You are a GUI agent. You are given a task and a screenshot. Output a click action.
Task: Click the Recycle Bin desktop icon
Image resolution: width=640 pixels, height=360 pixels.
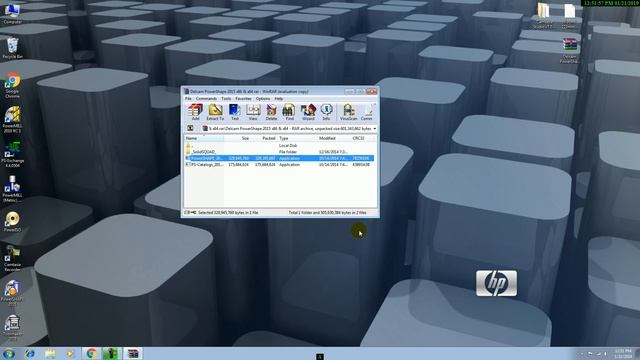pyautogui.click(x=12, y=48)
